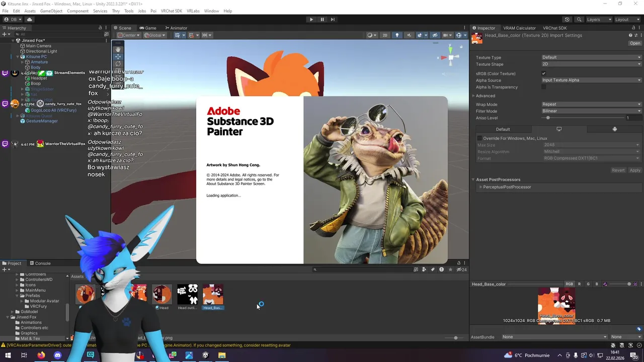Switch to the Console tab
The width and height of the screenshot is (644, 362).
40,263
